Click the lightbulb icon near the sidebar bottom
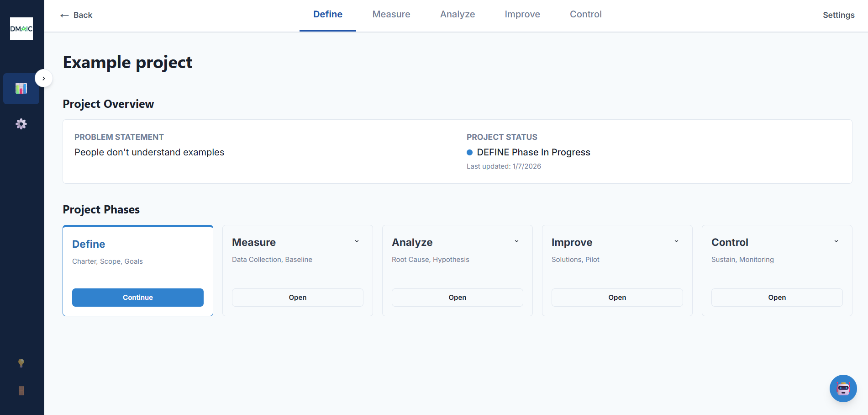 click(x=21, y=362)
